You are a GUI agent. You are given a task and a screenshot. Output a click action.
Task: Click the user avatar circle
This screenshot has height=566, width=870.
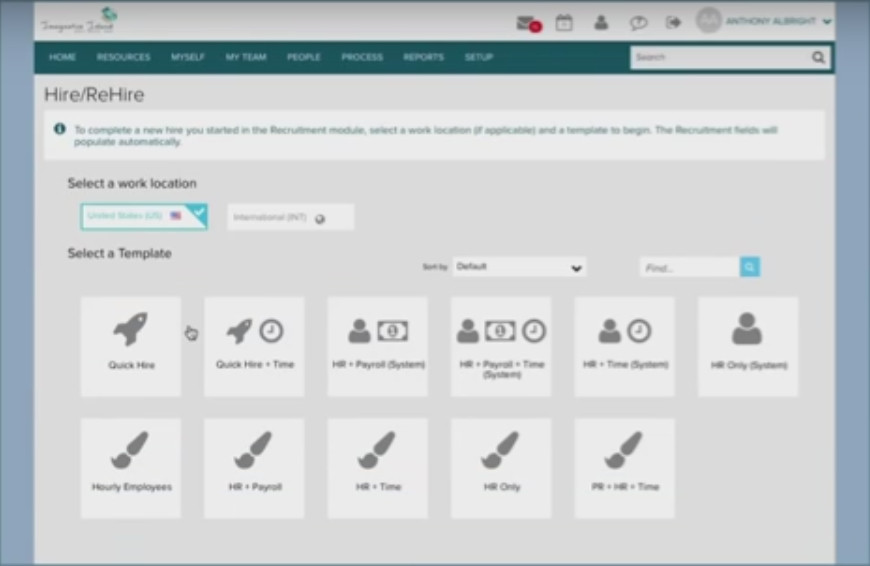[x=709, y=21]
